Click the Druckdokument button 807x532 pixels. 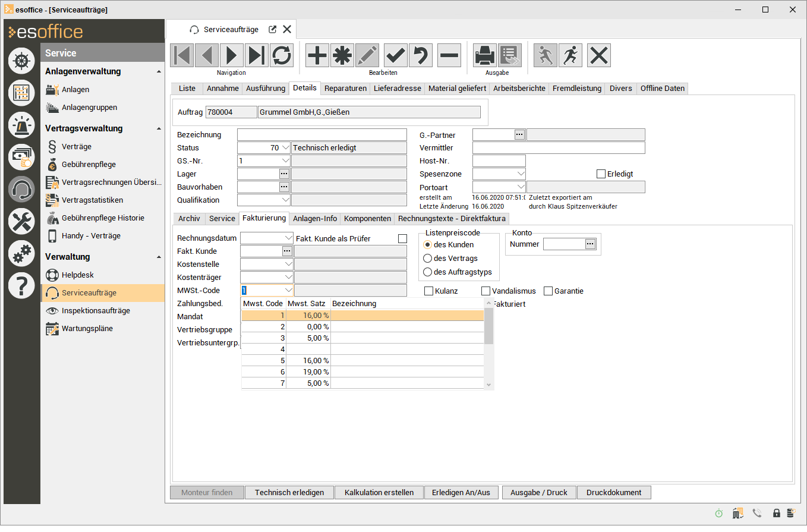pos(614,492)
